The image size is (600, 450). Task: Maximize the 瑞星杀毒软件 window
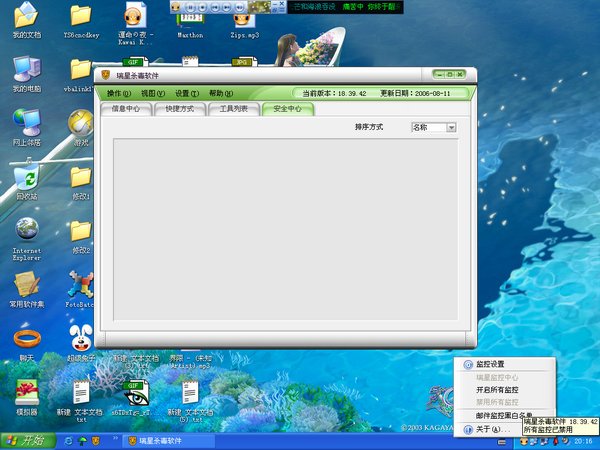[x=450, y=74]
